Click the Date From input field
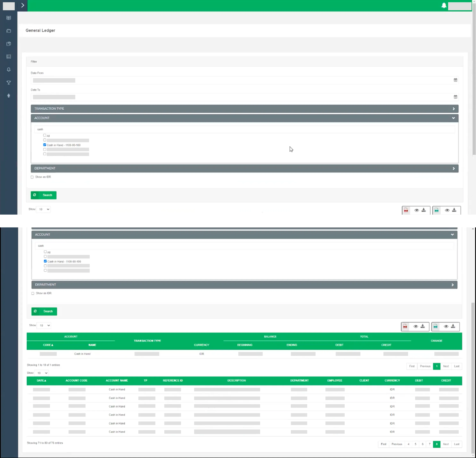 click(245, 80)
